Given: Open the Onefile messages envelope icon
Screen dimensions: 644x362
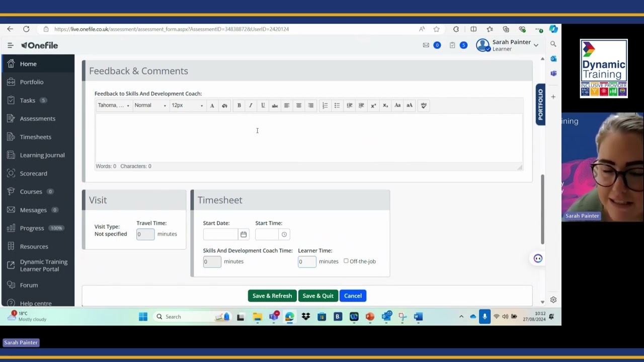Looking at the screenshot, I should click(426, 45).
